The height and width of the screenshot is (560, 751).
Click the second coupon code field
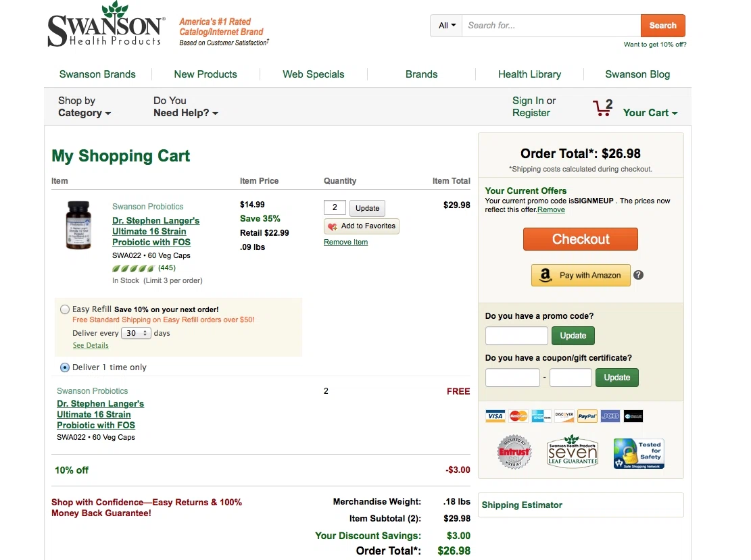tap(571, 377)
